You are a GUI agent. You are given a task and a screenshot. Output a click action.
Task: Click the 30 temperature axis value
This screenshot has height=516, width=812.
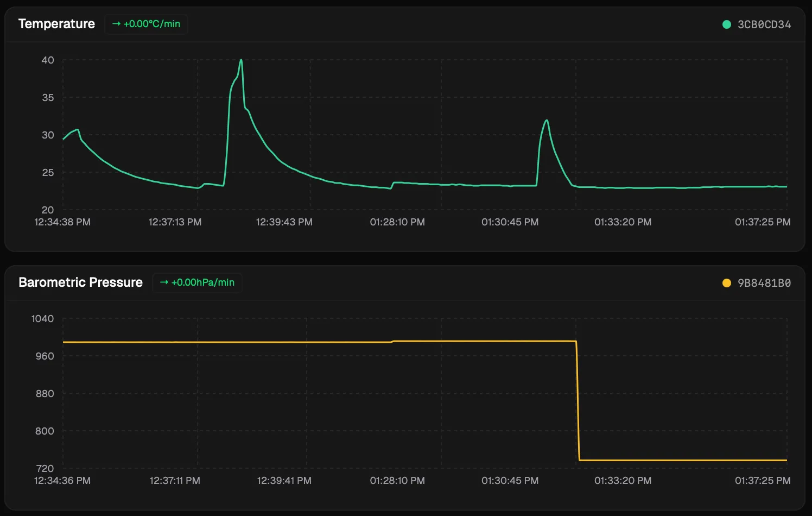48,135
